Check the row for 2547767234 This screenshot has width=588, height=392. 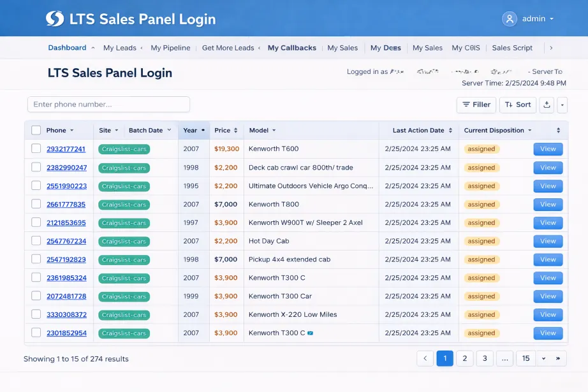(x=36, y=240)
